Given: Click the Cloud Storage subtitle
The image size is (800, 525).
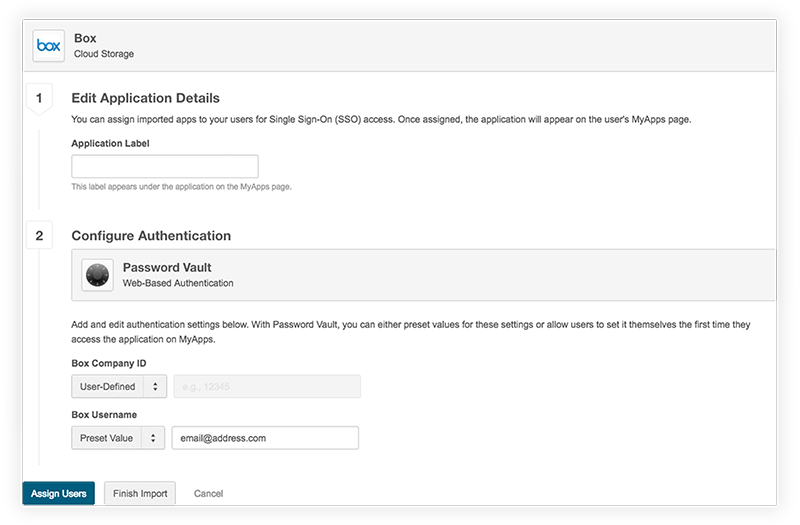Looking at the screenshot, I should (104, 54).
